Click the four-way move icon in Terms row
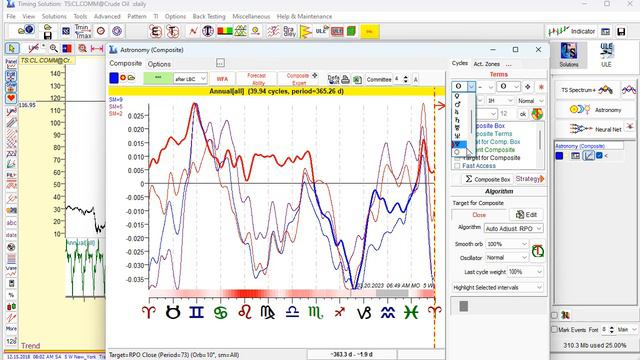 click(527, 87)
